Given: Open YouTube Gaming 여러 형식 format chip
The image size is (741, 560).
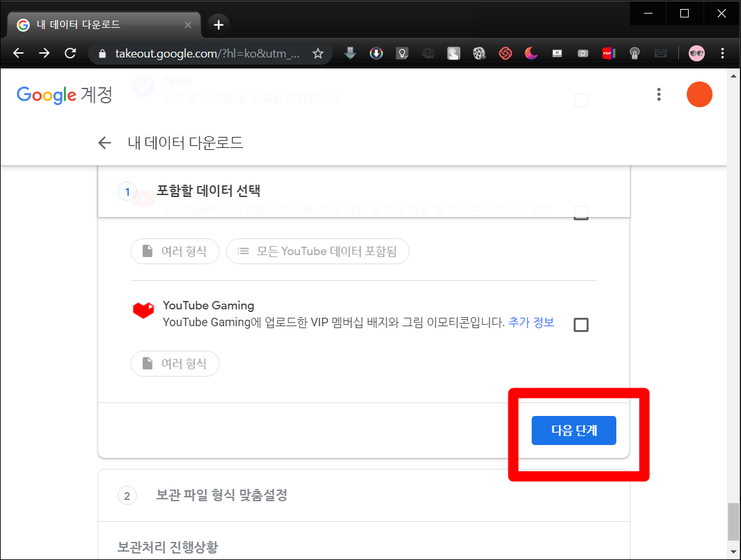Looking at the screenshot, I should [x=175, y=364].
